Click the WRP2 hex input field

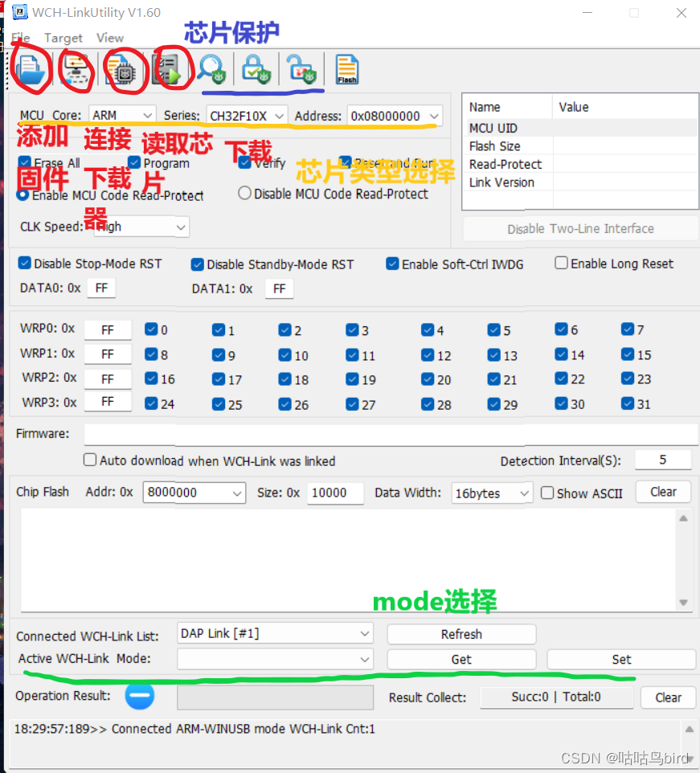click(108, 378)
